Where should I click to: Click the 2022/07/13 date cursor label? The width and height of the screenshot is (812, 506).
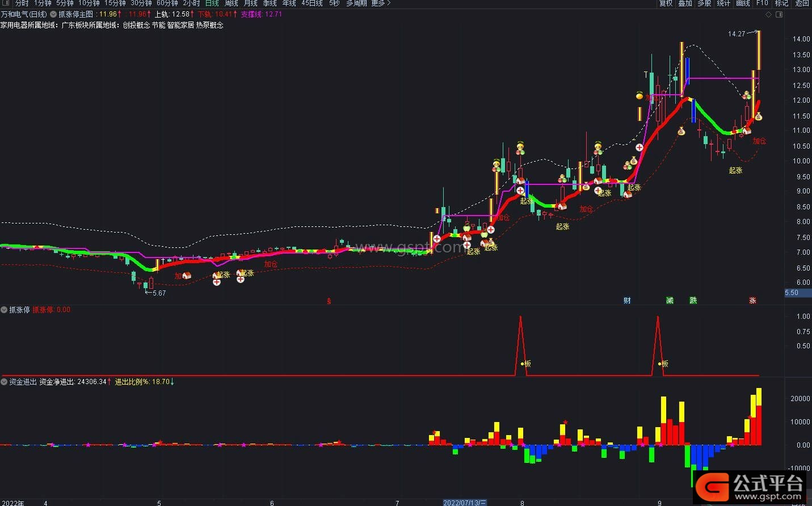pos(465,503)
